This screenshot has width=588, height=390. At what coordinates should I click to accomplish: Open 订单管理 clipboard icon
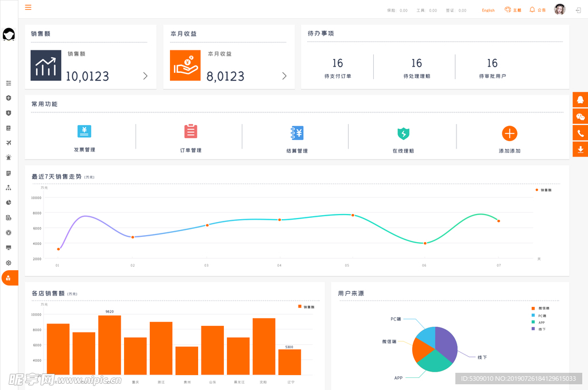coord(191,131)
